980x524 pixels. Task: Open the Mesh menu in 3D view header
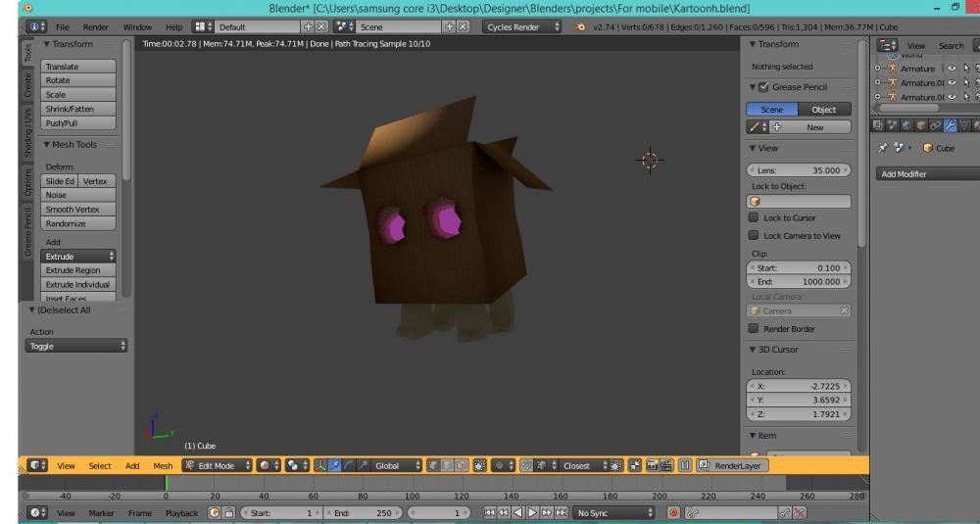pyautogui.click(x=163, y=466)
